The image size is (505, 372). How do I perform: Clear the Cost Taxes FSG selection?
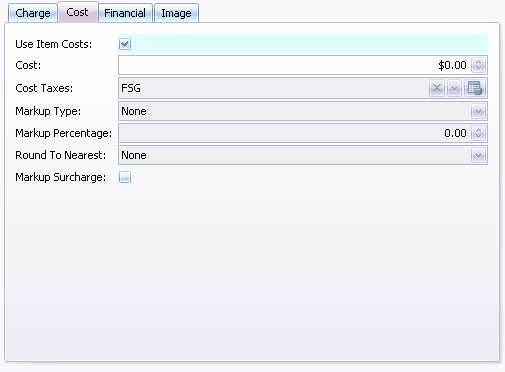pyautogui.click(x=437, y=88)
